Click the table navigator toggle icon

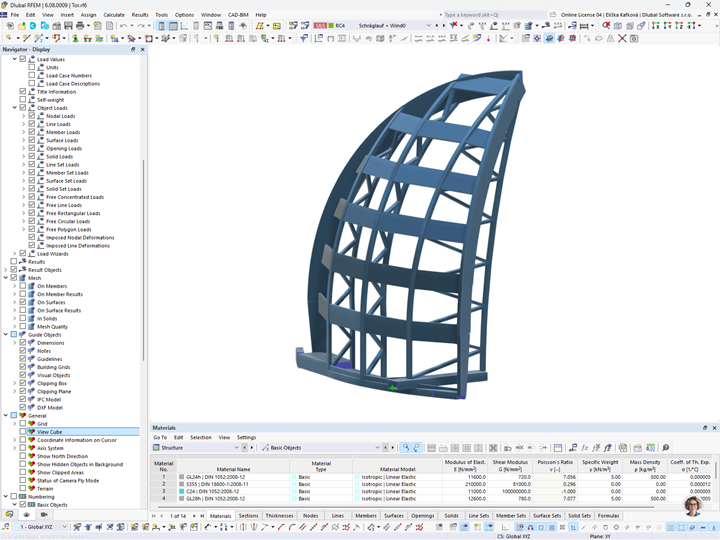click(173, 26)
